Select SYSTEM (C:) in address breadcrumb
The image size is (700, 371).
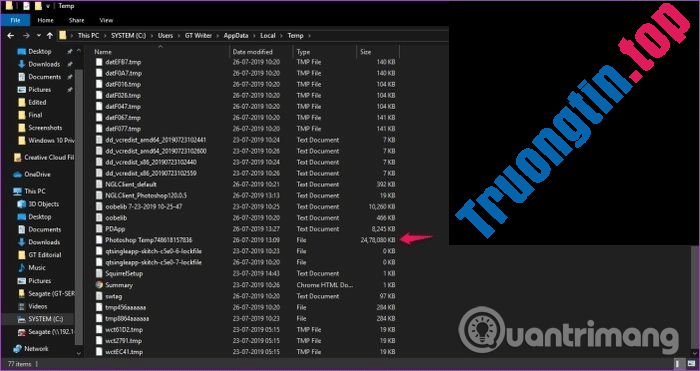[x=129, y=36]
